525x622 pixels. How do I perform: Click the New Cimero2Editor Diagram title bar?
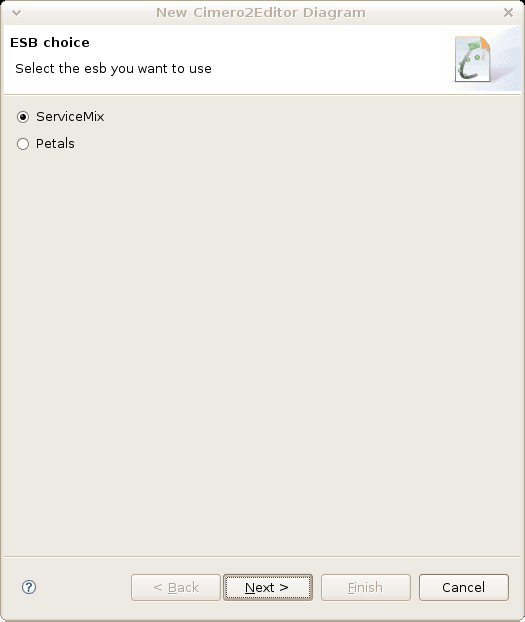[261, 13]
